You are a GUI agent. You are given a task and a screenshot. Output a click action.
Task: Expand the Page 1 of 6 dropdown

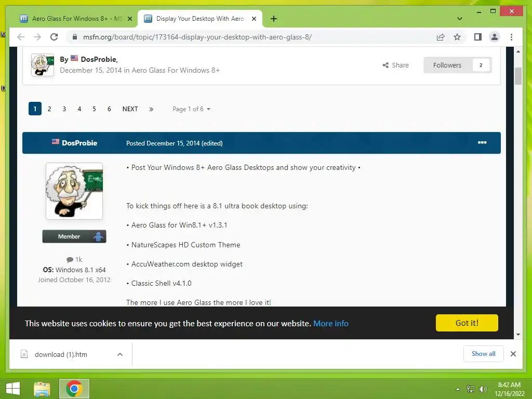191,109
